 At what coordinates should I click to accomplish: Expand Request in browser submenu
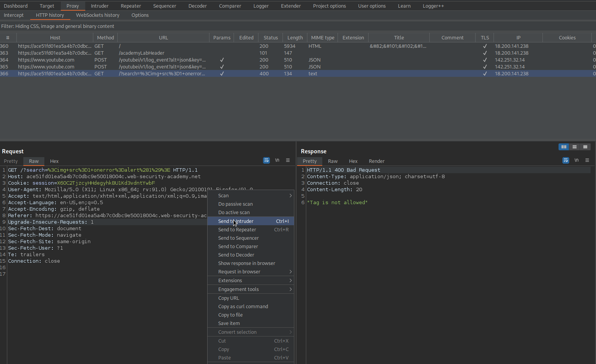[x=251, y=271]
